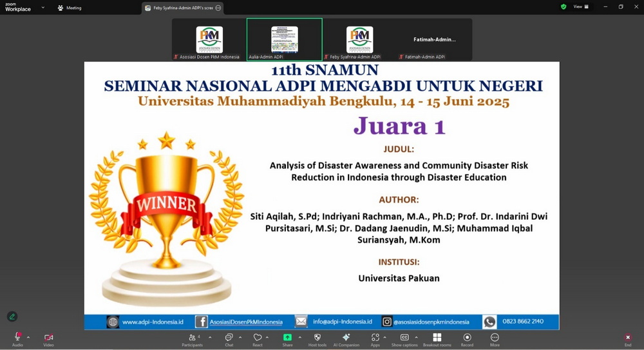This screenshot has height=350, width=644.
Task: Expand the arrow beside Apps
Action: [x=385, y=337]
